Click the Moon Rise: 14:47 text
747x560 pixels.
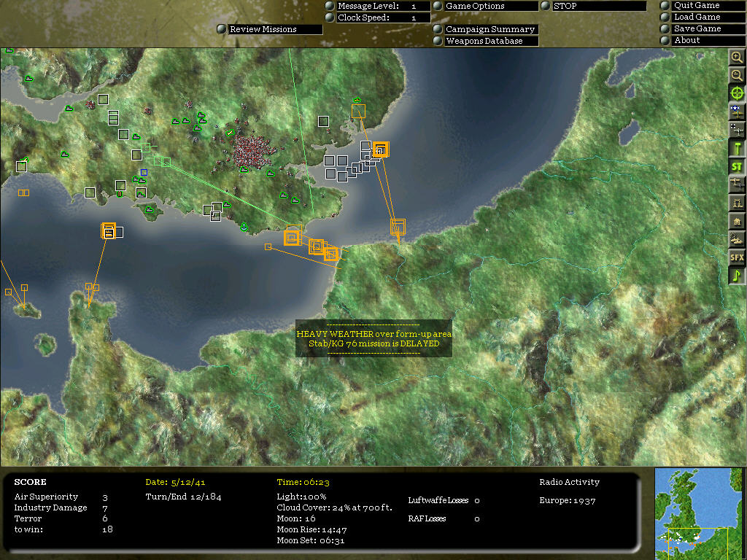coord(311,529)
